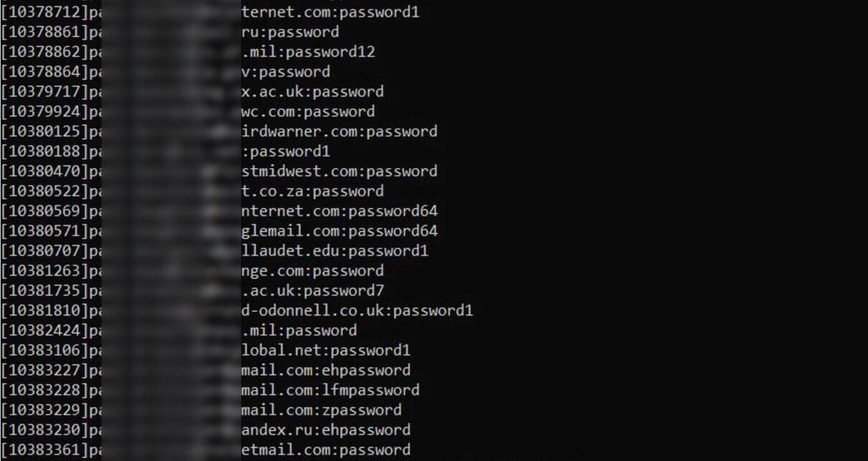Click the line index [10380571]
This screenshot has height=461, width=868.
pyautogui.click(x=44, y=231)
